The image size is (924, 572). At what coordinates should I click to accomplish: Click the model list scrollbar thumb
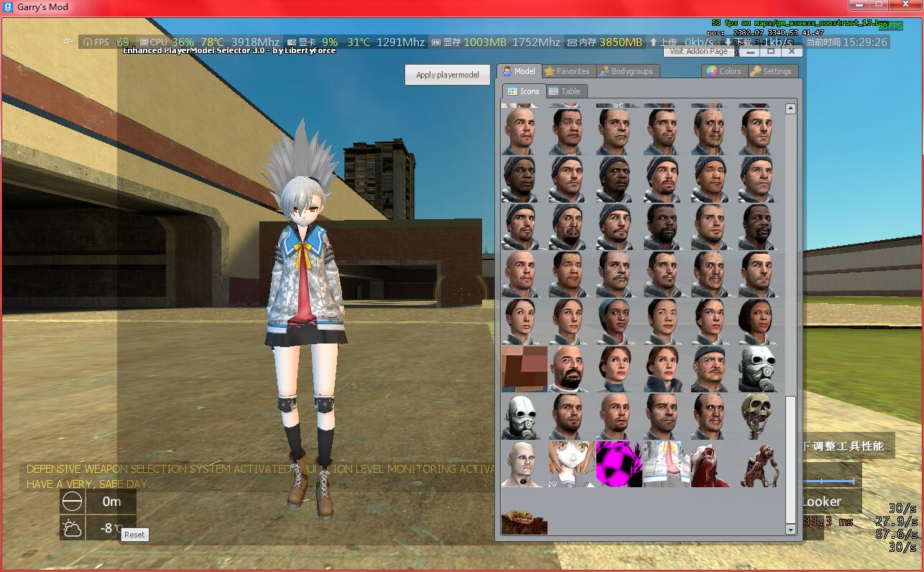tap(790, 459)
